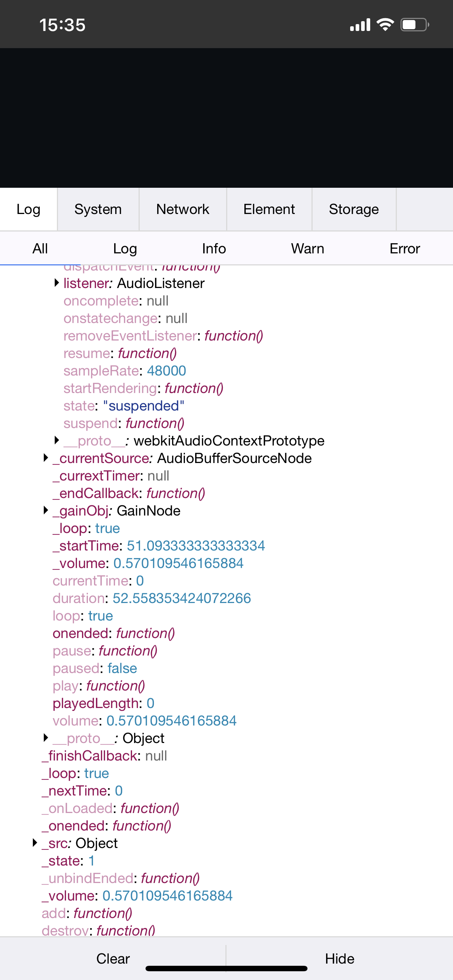Screen dimensions: 453x980
Task: Filter console by Warn level
Action: (x=307, y=249)
